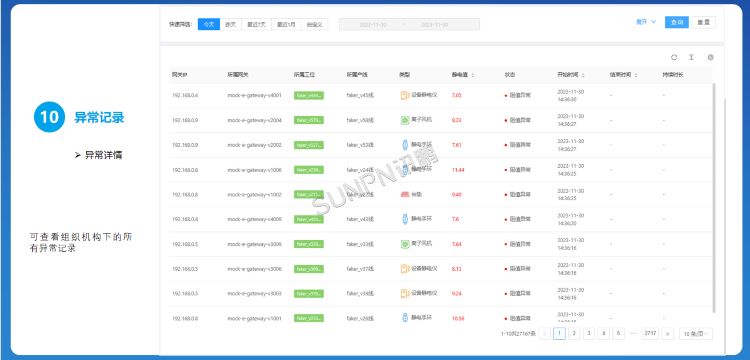Click the 持续时长 column header
The image size is (750, 360).
(x=673, y=75)
